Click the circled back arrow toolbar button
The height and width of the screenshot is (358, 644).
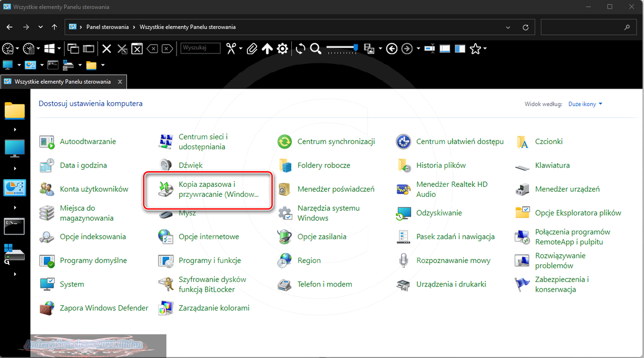click(391, 48)
